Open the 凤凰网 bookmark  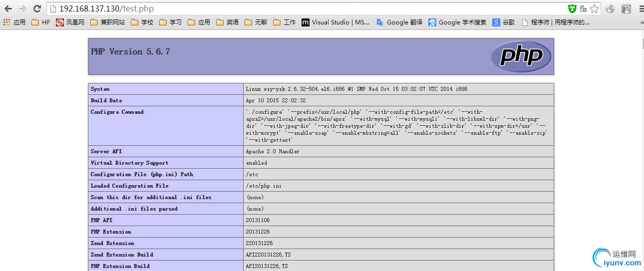(x=70, y=22)
